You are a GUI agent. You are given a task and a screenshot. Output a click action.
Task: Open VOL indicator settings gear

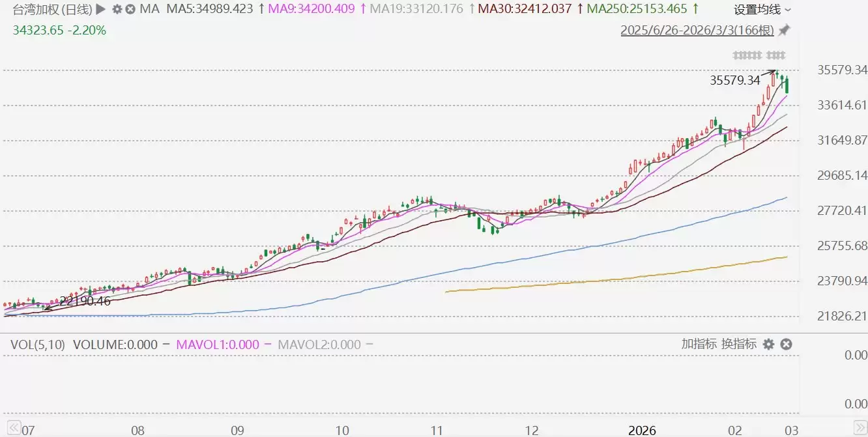tap(769, 344)
